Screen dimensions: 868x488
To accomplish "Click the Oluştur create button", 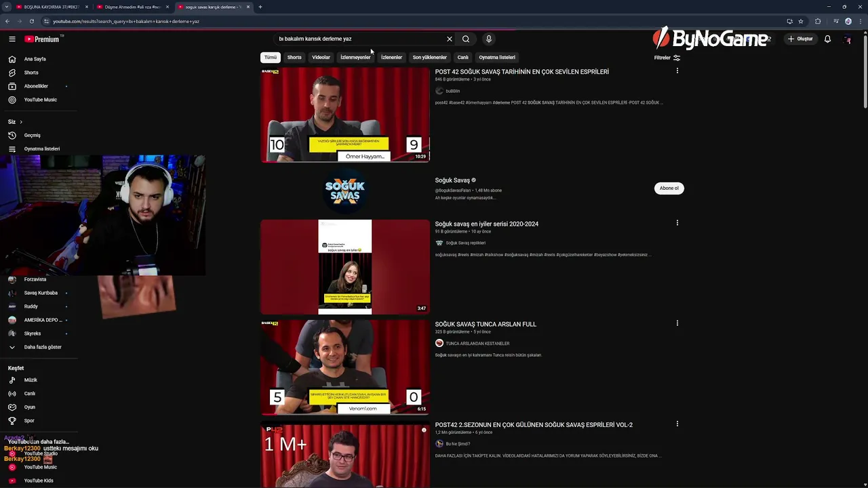I will point(800,39).
